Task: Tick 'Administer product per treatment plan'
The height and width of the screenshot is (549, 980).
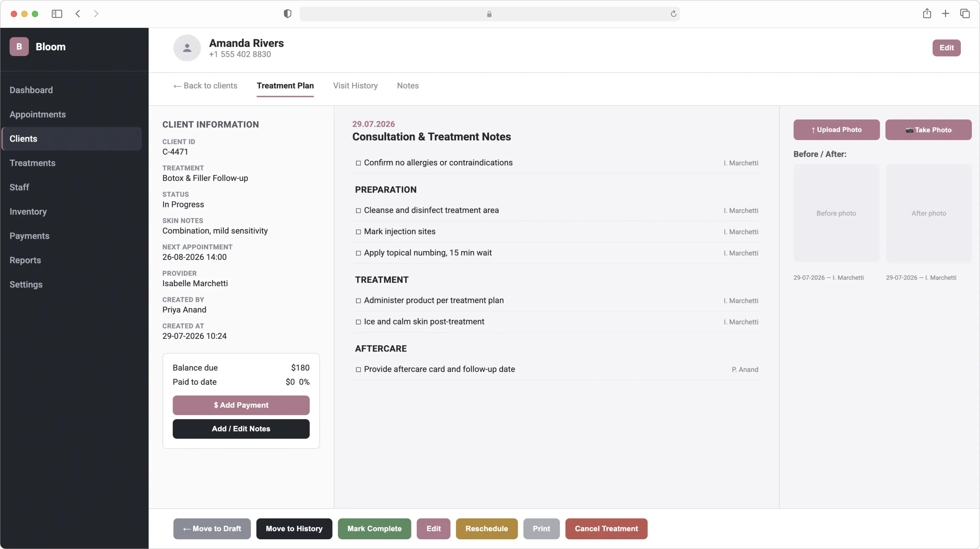Action: point(358,301)
